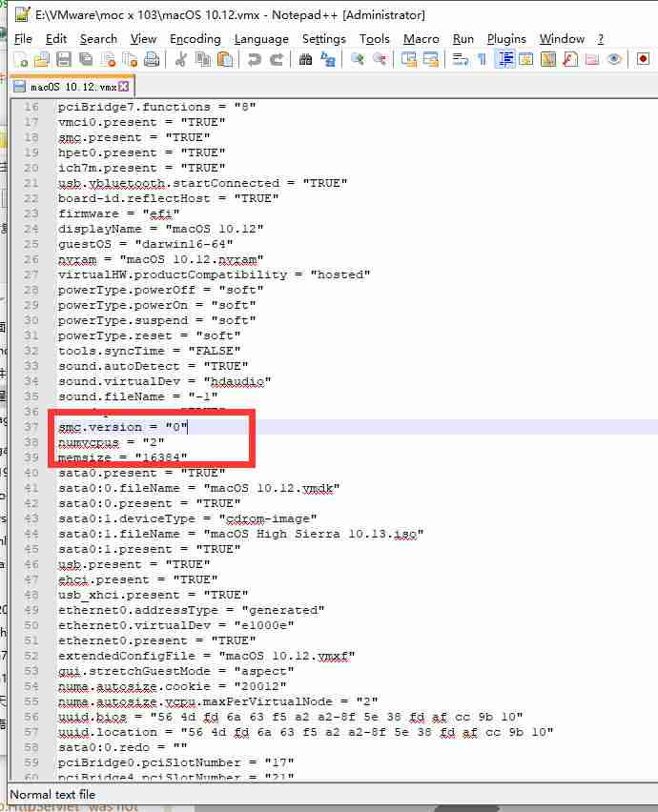Click line 23 firmware = "efi"
The height and width of the screenshot is (812, 658).
pyautogui.click(x=118, y=213)
